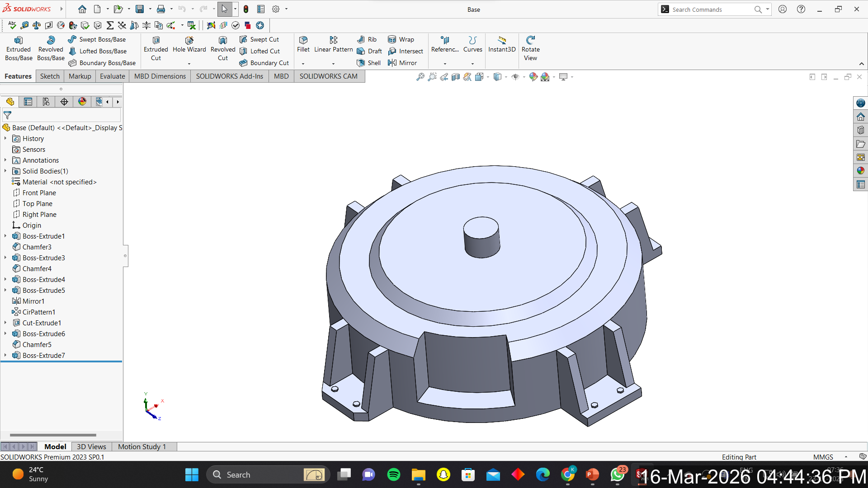This screenshot has width=868, height=488.
Task: Select CirPattern1 in the feature tree
Action: [x=39, y=312]
